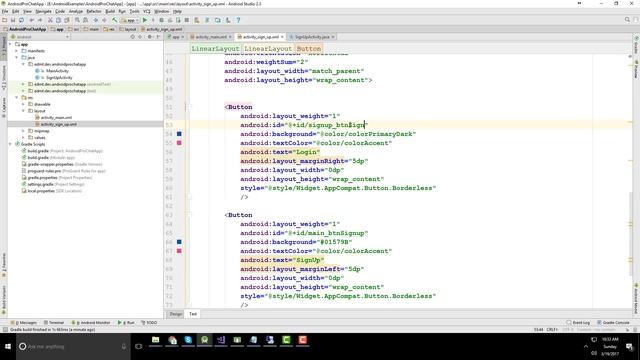The width and height of the screenshot is (640, 360).
Task: Collapse the app module tree node
Action: pos(10,44)
